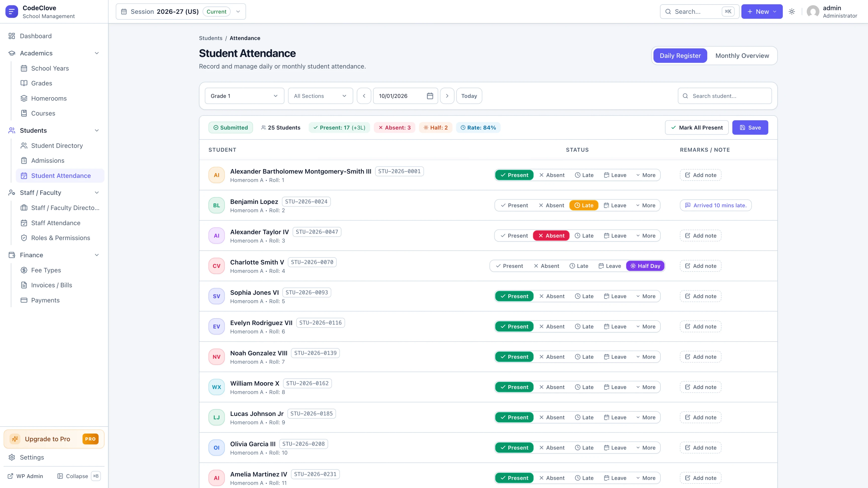Collapse the sidebar
Viewport: 868px width, 488px height.
pyautogui.click(x=79, y=476)
